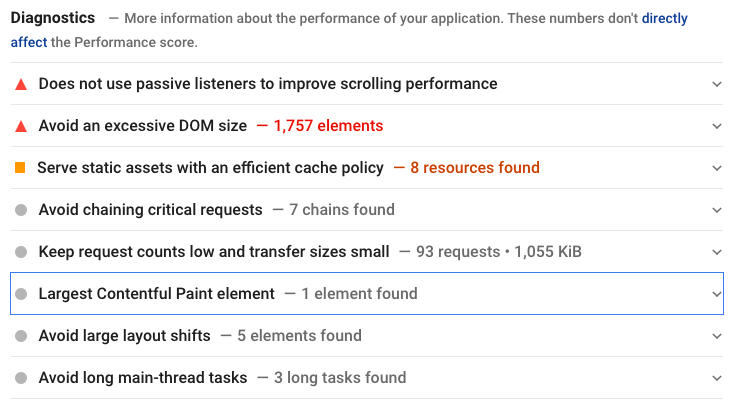Expand Largest Contentful Paint element chevron

tap(716, 294)
